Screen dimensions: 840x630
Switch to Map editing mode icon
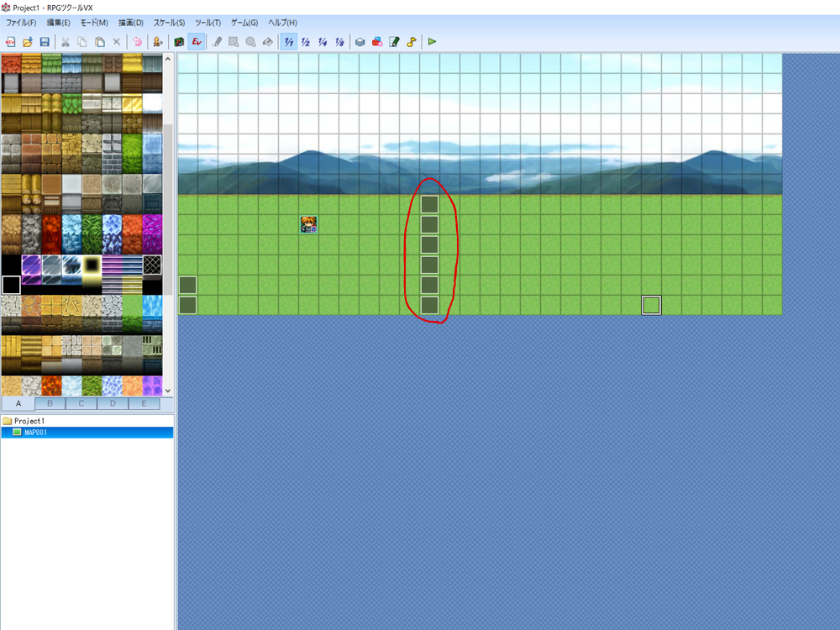pyautogui.click(x=179, y=42)
